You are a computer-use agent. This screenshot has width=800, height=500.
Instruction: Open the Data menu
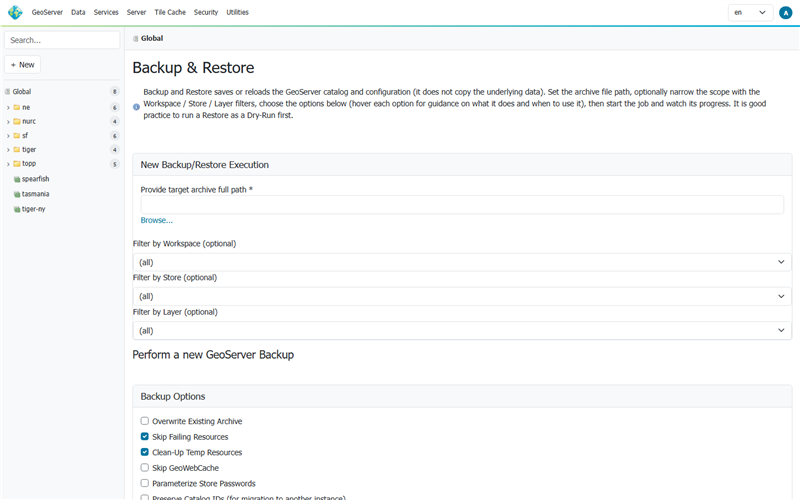pyautogui.click(x=78, y=12)
